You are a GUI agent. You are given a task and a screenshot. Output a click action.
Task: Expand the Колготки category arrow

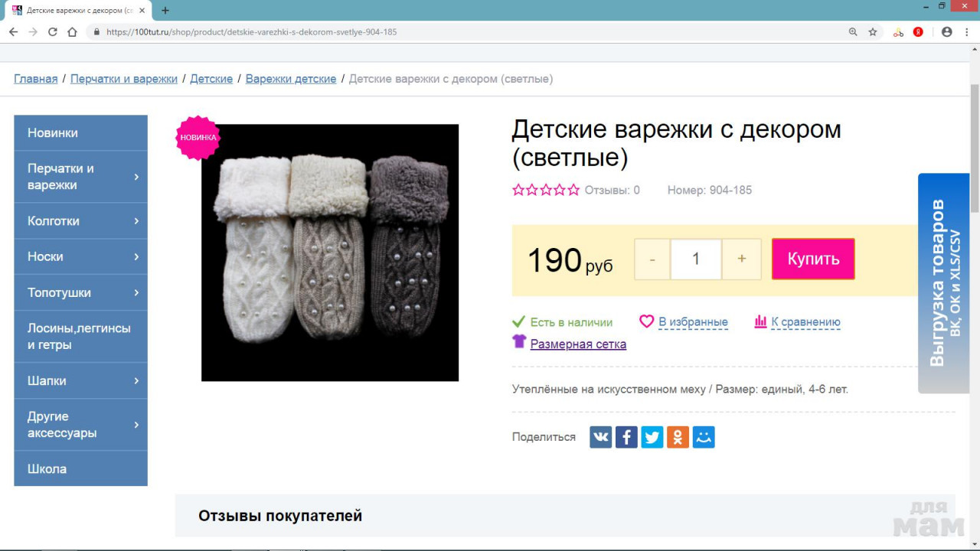click(x=136, y=221)
